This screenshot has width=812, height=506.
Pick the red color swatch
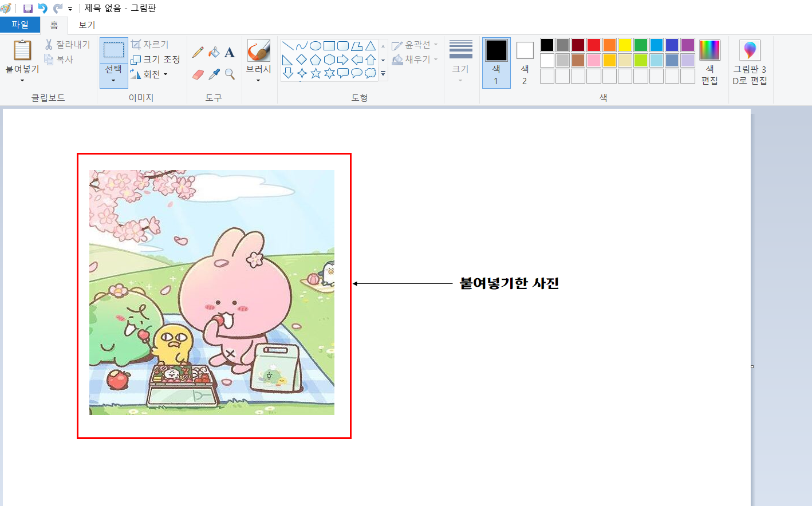[594, 45]
